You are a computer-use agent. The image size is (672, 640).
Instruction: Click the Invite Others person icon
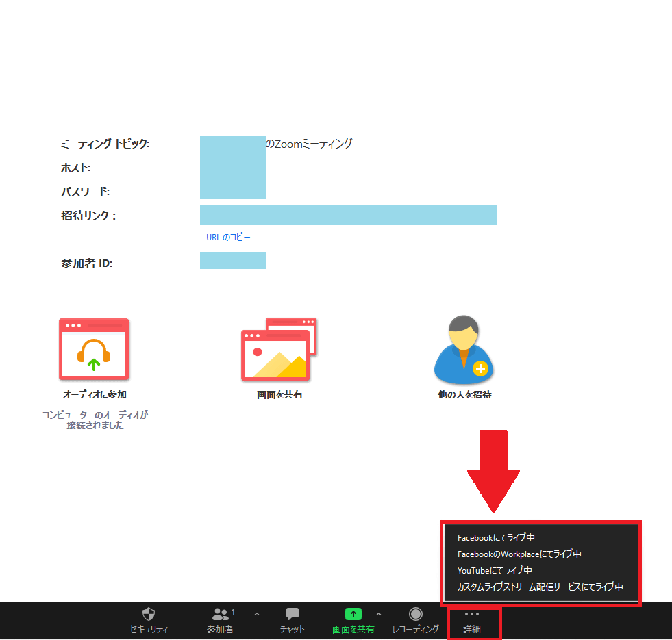pyautogui.click(x=464, y=349)
